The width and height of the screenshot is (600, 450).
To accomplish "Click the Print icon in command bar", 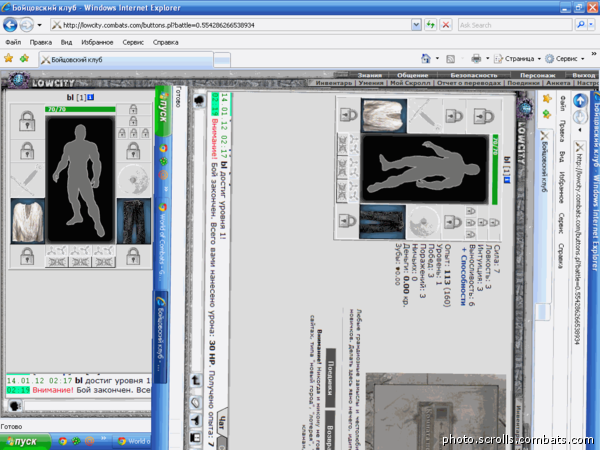I will click(476, 59).
